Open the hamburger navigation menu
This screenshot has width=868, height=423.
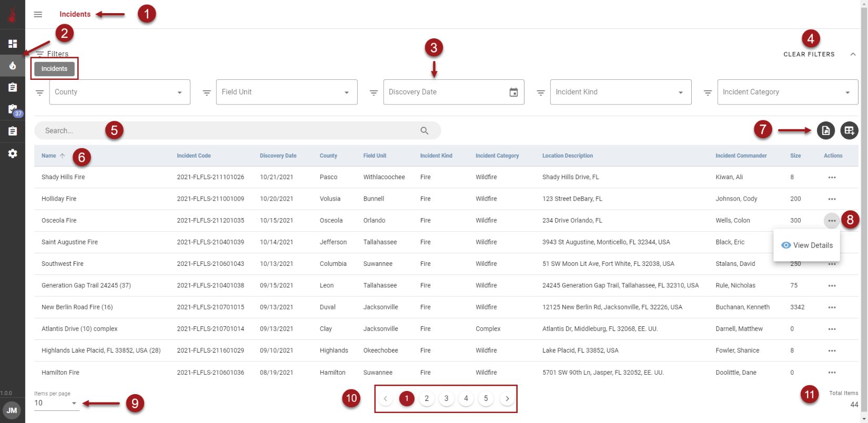pos(38,14)
